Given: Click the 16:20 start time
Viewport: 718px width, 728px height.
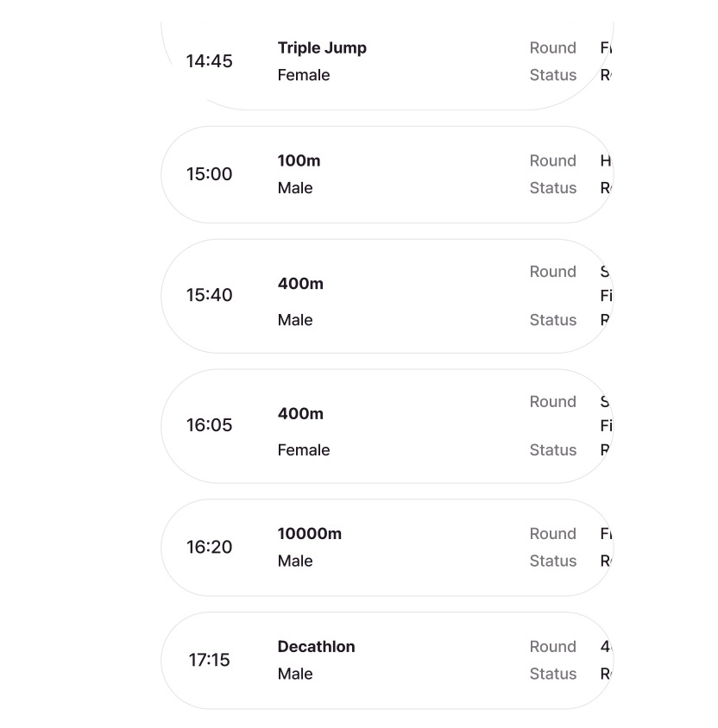Looking at the screenshot, I should (209, 547).
